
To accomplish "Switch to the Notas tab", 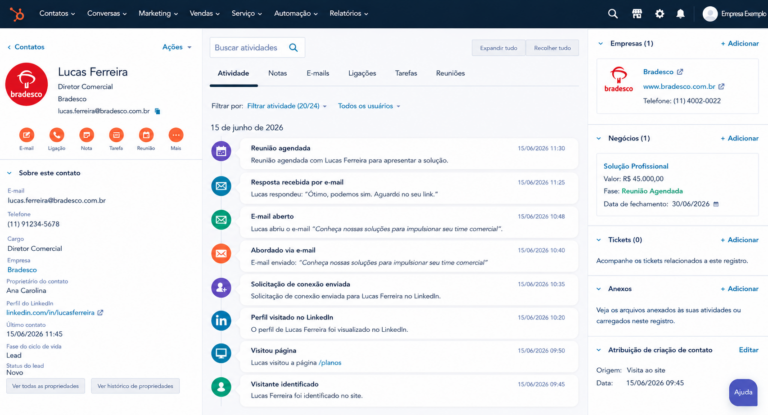I will (x=277, y=73).
